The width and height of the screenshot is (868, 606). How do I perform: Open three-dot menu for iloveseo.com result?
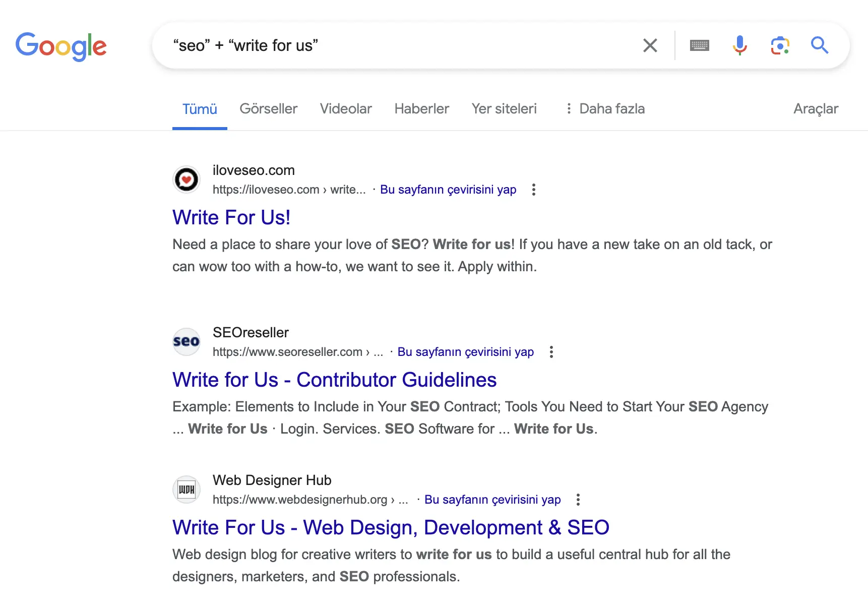coord(534,190)
